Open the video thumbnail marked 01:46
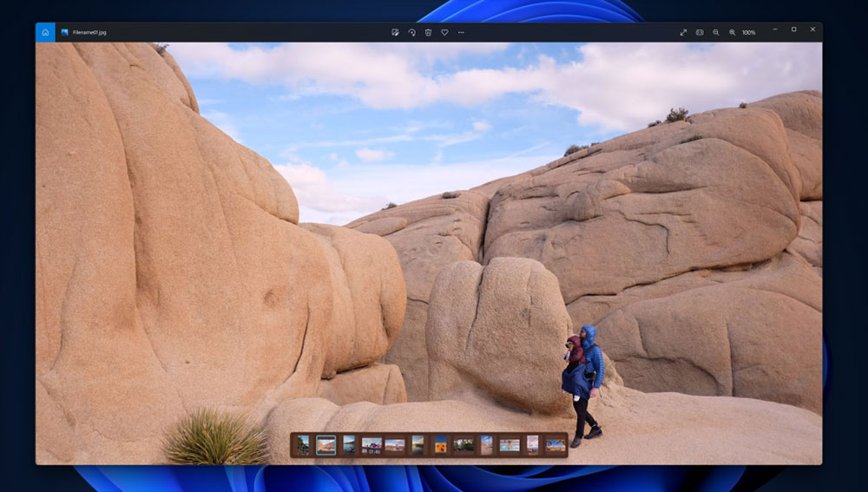 coord(372,446)
